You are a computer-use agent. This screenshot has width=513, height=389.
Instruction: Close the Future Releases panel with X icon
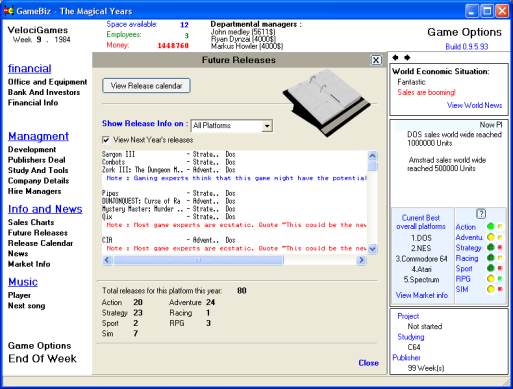tap(376, 60)
